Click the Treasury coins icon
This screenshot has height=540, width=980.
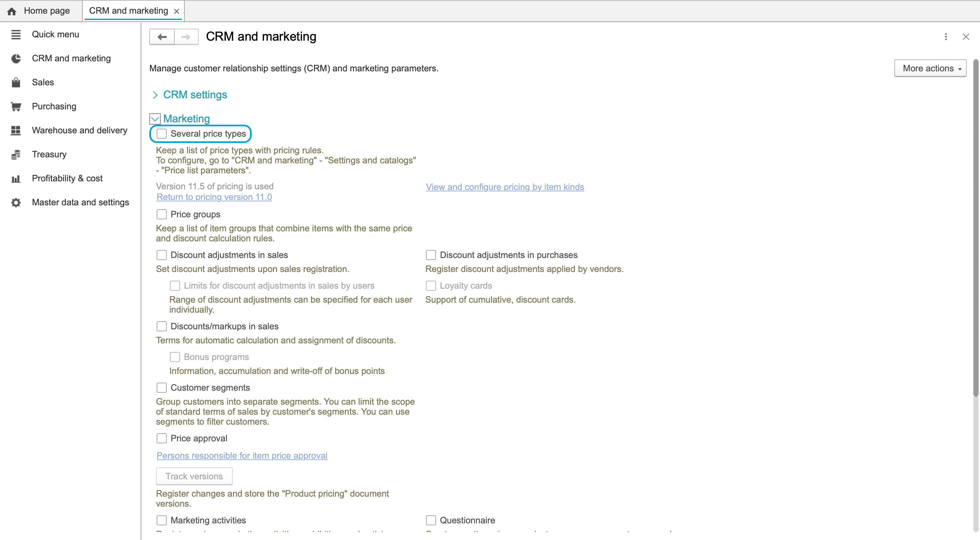(x=16, y=155)
